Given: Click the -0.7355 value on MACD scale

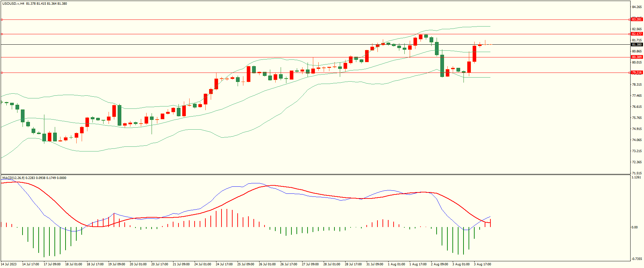Looking at the screenshot, I should coord(637,259).
